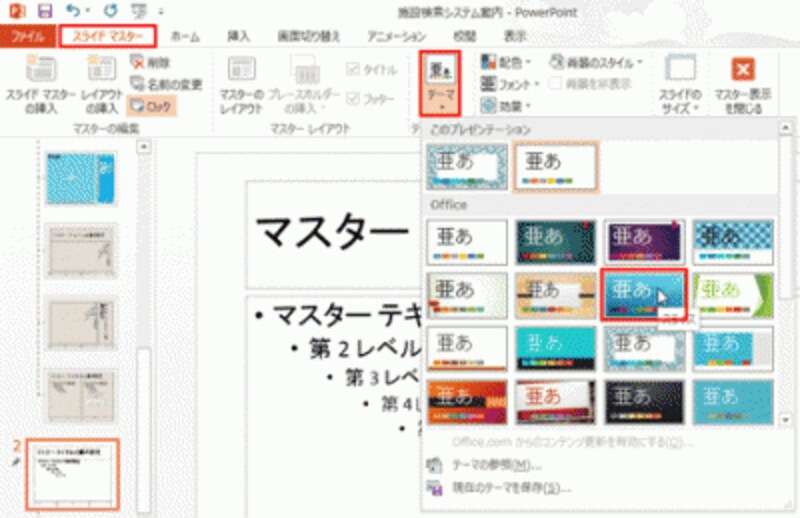The image size is (800, 518).
Task: Choose the plain white theme in このプレゼンテーション
Action: coord(555,166)
